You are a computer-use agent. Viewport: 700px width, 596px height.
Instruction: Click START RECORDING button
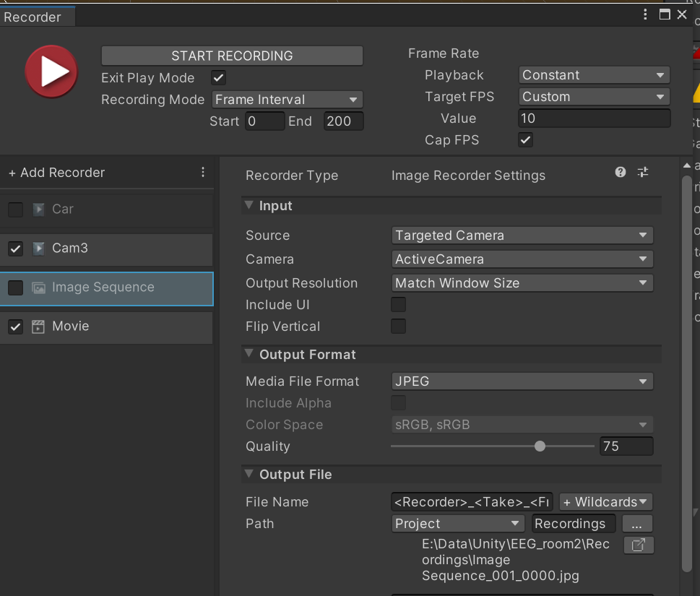point(232,56)
